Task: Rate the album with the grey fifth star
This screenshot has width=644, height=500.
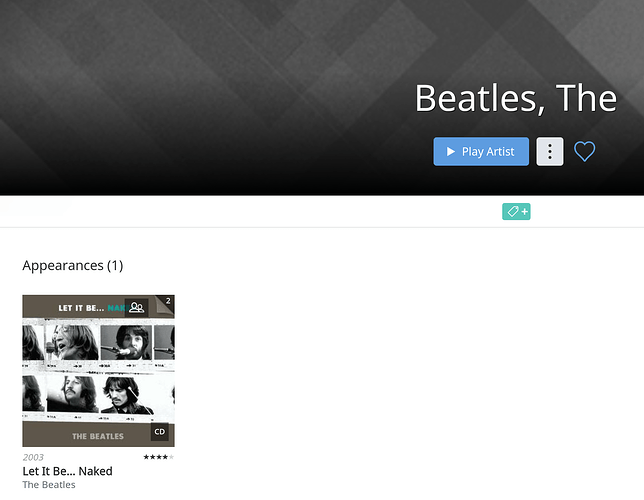Action: coord(171,457)
